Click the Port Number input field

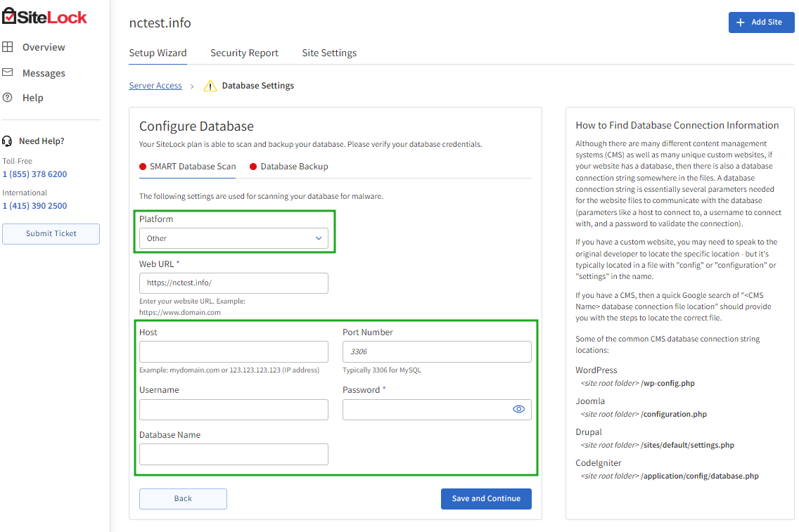point(437,352)
